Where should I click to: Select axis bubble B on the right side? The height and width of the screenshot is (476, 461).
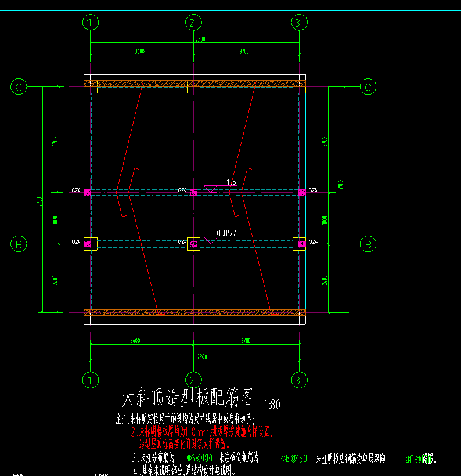(368, 244)
